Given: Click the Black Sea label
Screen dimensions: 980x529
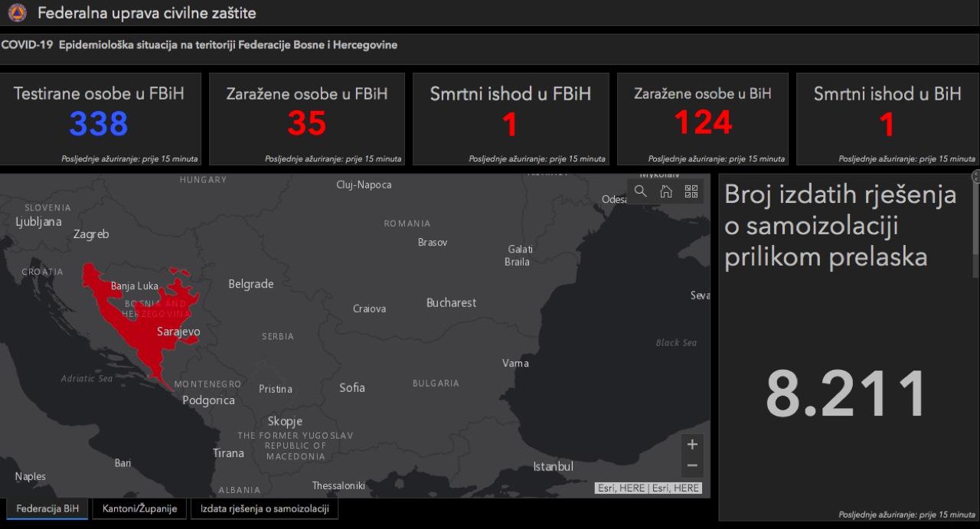Looking at the screenshot, I should 676,343.
